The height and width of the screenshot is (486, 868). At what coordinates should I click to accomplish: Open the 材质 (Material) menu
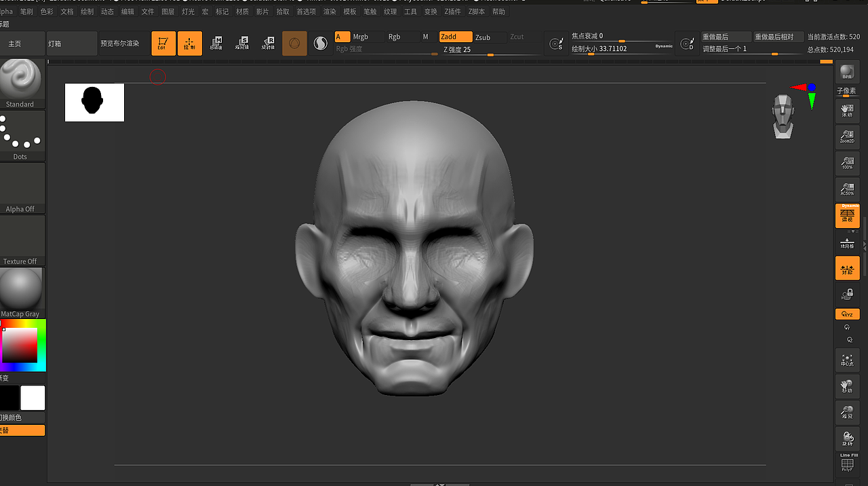(x=242, y=12)
